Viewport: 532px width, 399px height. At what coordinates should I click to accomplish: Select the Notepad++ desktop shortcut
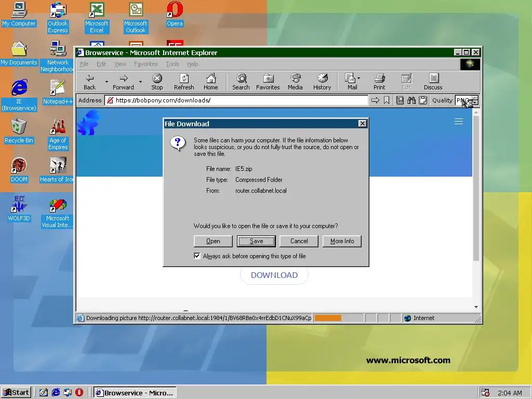pos(58,92)
